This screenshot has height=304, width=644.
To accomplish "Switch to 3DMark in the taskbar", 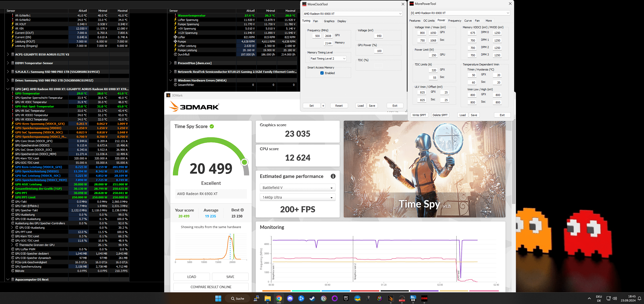I will click(391, 298).
